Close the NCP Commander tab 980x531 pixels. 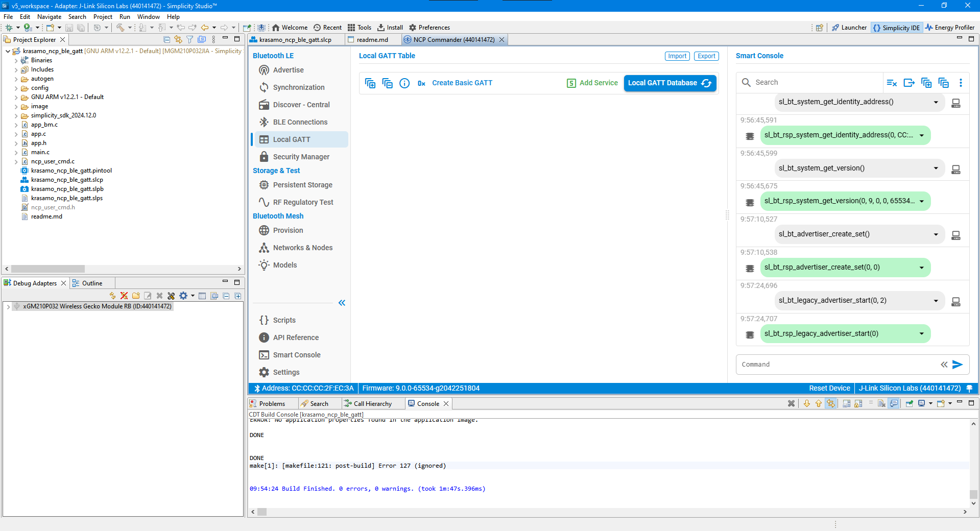click(501, 40)
